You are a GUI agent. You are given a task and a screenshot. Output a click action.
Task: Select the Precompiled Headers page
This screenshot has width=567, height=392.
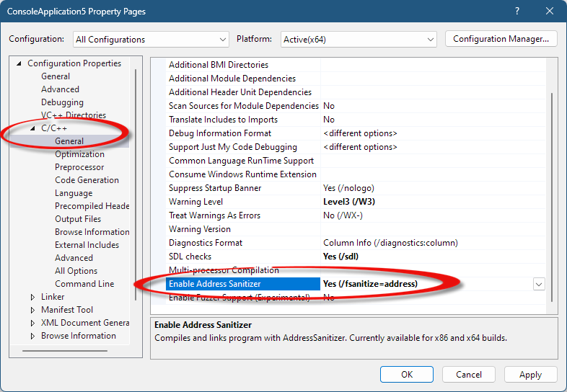tap(92, 206)
